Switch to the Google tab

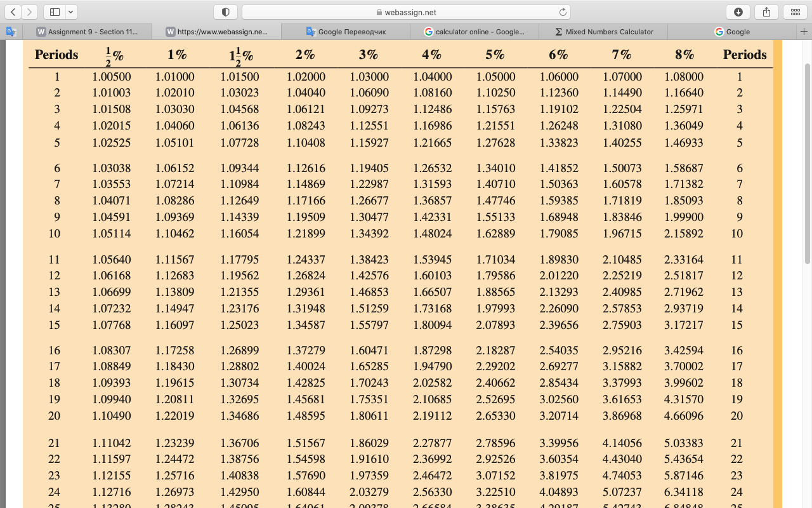[x=736, y=31]
